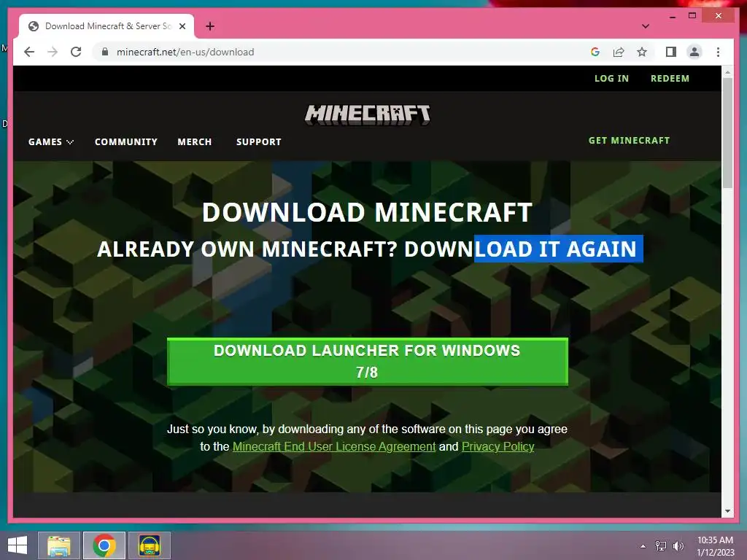The height and width of the screenshot is (560, 747).
Task: Click the scrollbar down arrow
Action: pyautogui.click(x=727, y=511)
